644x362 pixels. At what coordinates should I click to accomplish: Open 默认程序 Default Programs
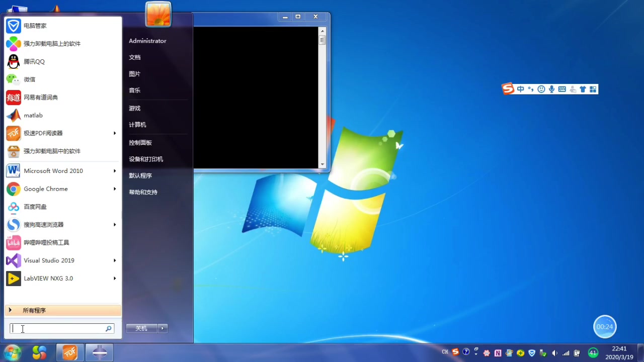pyautogui.click(x=140, y=176)
